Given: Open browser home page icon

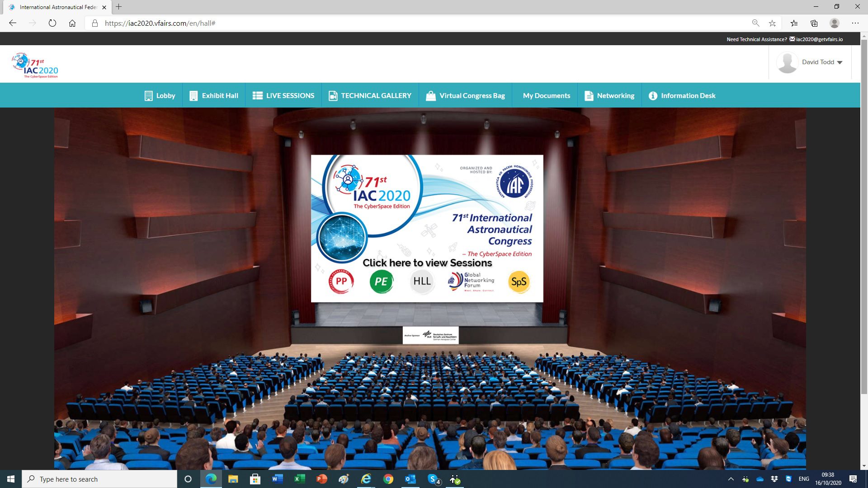Looking at the screenshot, I should click(72, 23).
